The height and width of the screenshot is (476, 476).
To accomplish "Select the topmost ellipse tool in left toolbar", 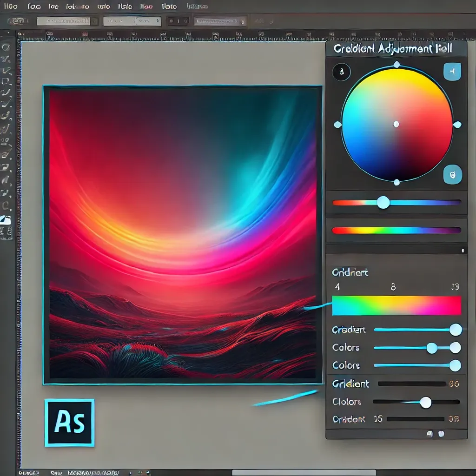I will pos(7,47).
